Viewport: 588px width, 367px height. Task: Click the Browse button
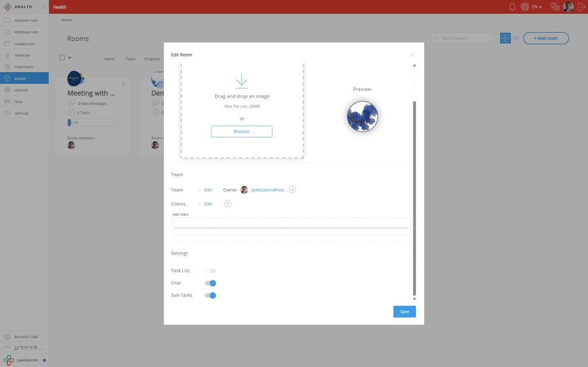[x=241, y=132]
